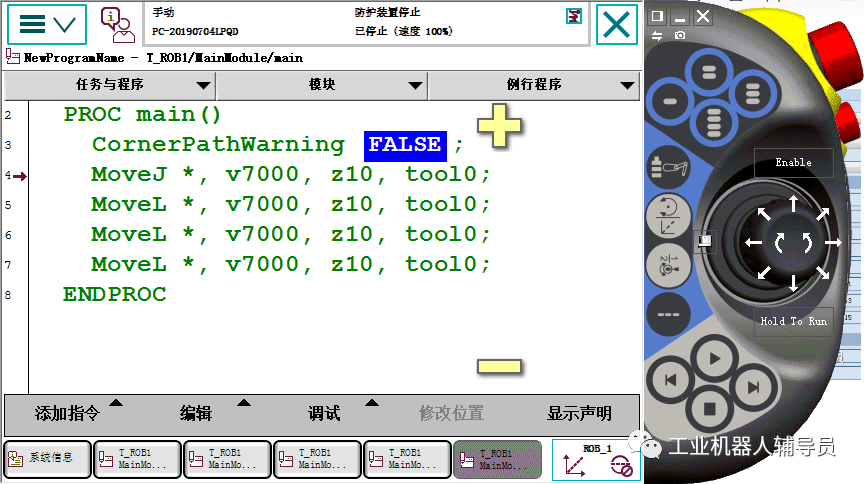Open the operator window icon

pyautogui.click(x=117, y=25)
